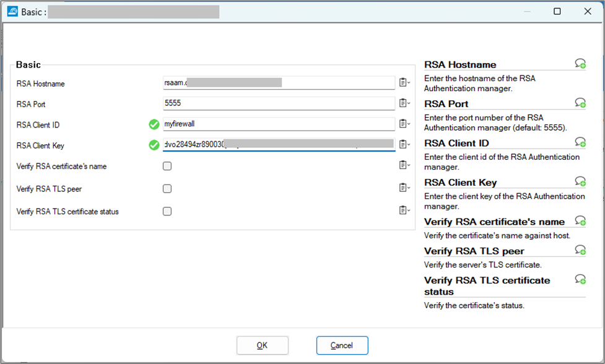The height and width of the screenshot is (364, 605).
Task: Click comment icon beside RSA Hostname help
Action: click(580, 64)
